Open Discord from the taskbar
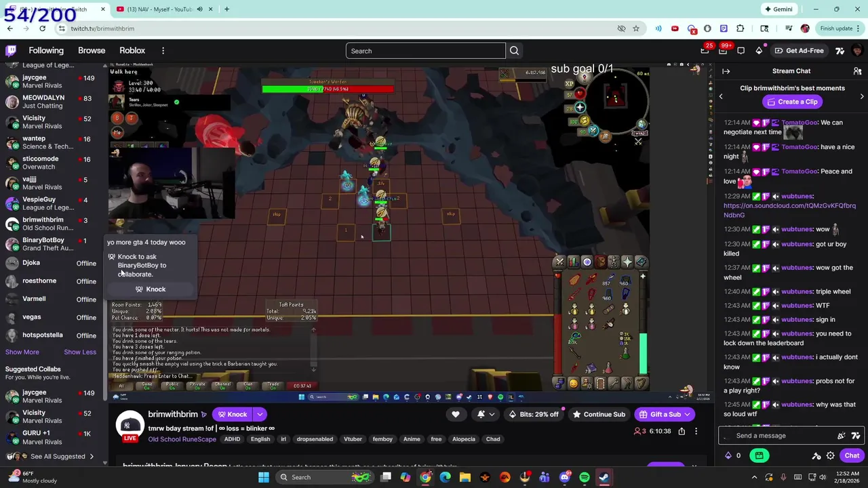Screen dimensions: 868x488 565,477
